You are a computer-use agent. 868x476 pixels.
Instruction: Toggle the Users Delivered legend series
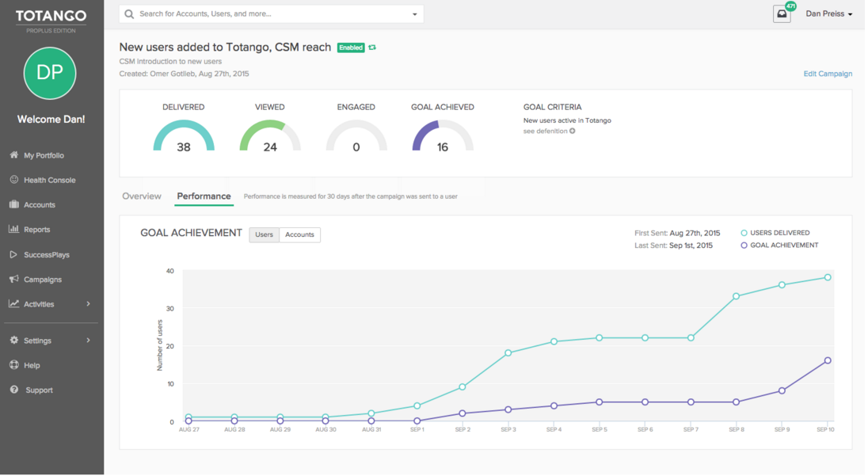775,233
